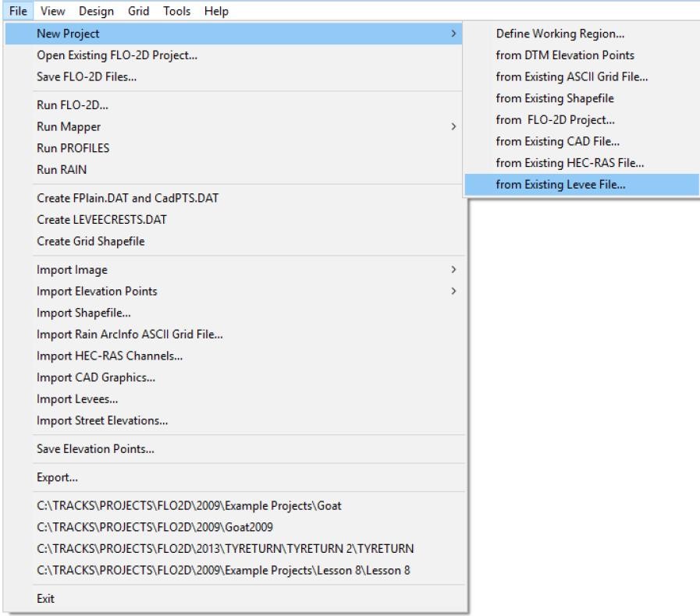Click Exit to close the application

point(47,599)
